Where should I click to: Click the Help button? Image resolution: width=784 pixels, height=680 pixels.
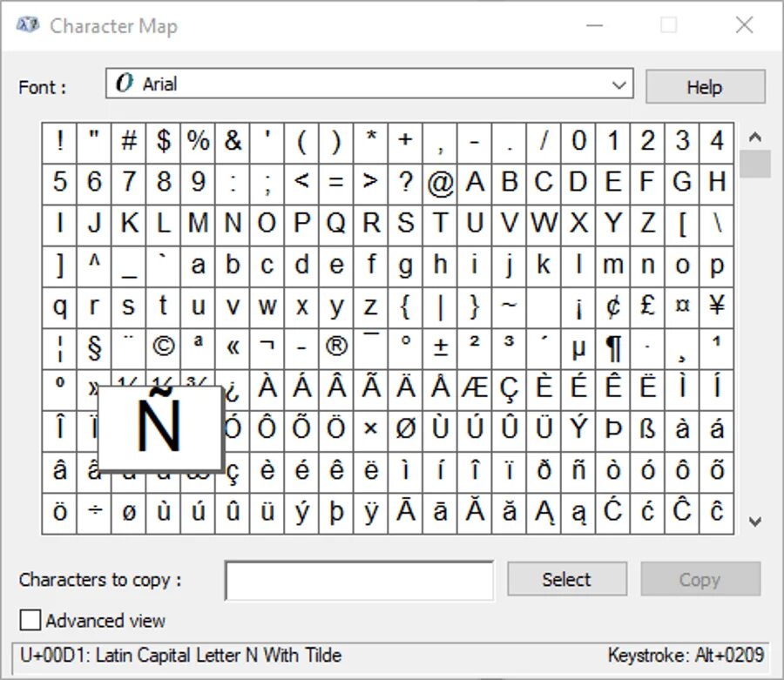coord(705,86)
